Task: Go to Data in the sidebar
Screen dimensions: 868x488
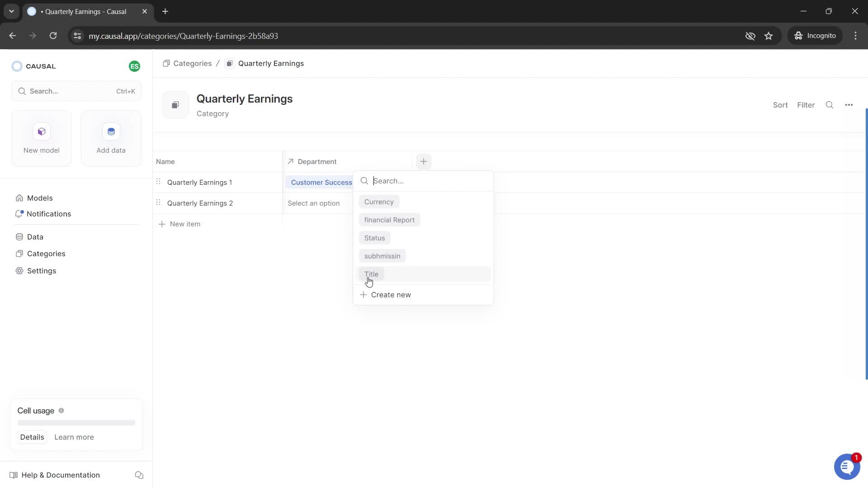Action: (x=35, y=237)
